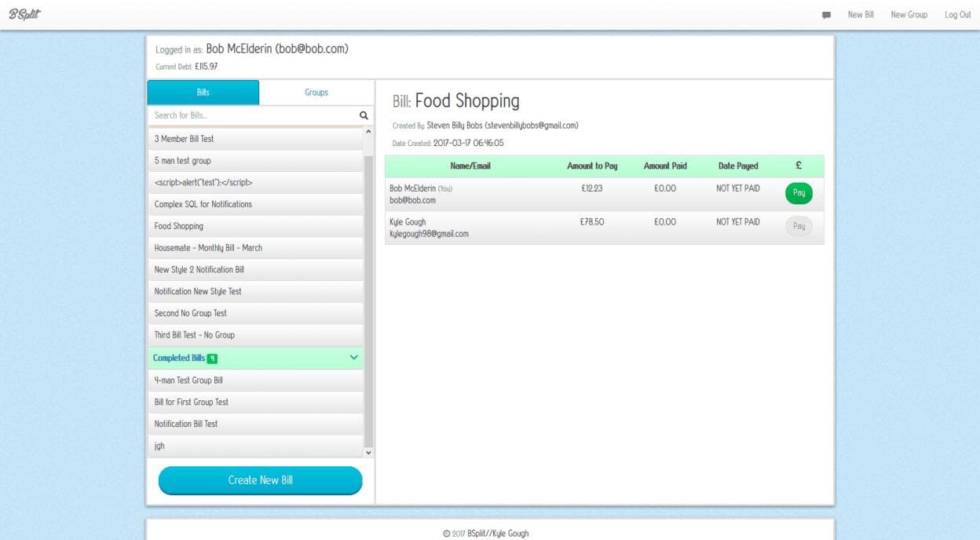Viewport: 980px width, 540px height.
Task: Click the BSplit logo
Action: click(24, 14)
